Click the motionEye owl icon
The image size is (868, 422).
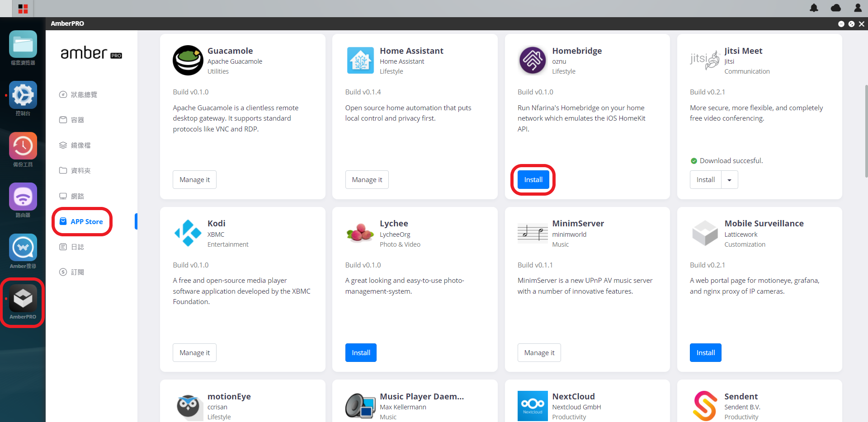188,406
